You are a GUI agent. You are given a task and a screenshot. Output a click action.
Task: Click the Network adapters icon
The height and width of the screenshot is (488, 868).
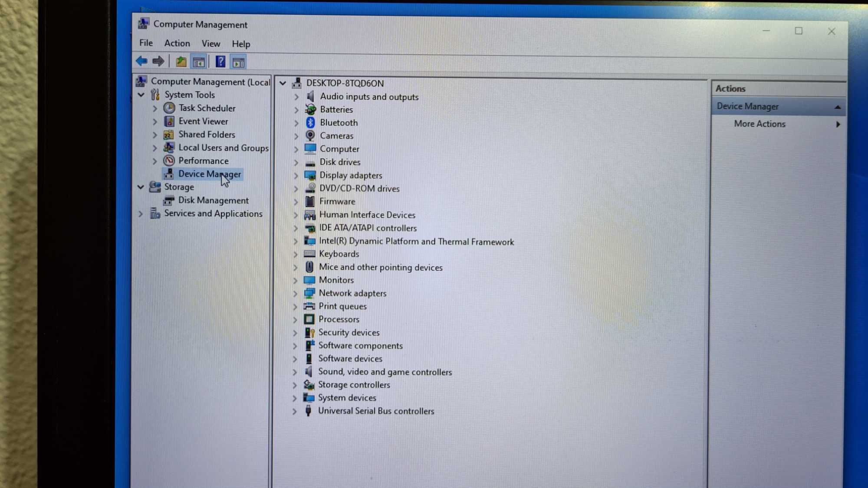pos(309,293)
